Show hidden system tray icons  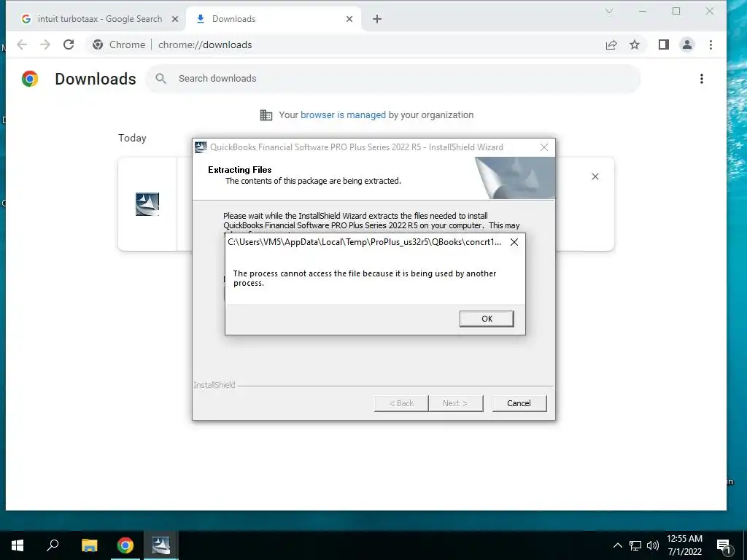pos(617,545)
